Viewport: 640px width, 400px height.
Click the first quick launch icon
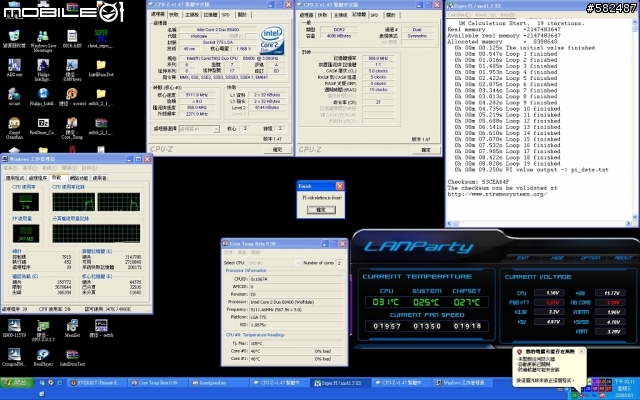point(42,383)
